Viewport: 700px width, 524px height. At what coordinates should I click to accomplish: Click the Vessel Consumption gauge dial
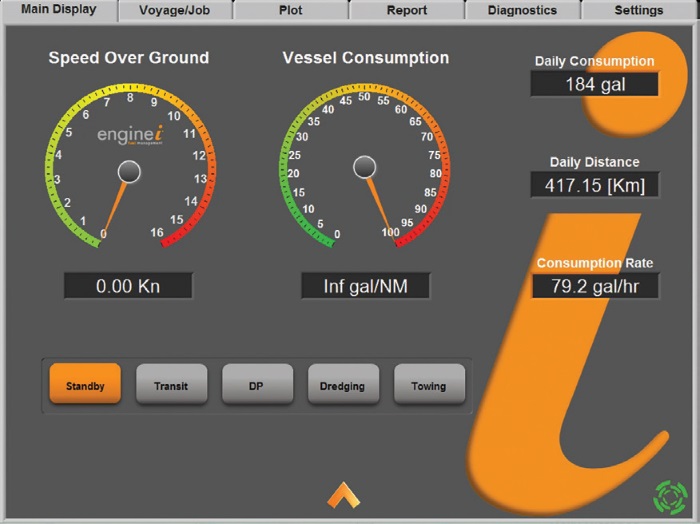coord(365,166)
